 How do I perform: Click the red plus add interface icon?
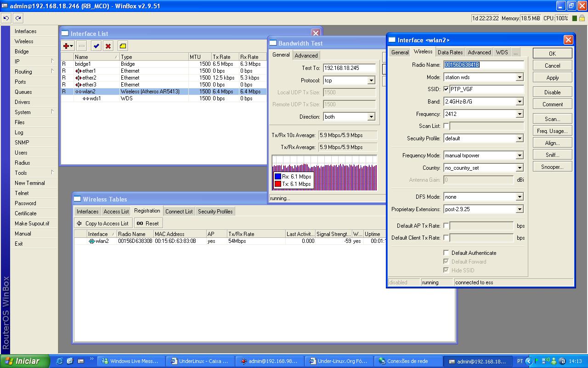[x=67, y=46]
